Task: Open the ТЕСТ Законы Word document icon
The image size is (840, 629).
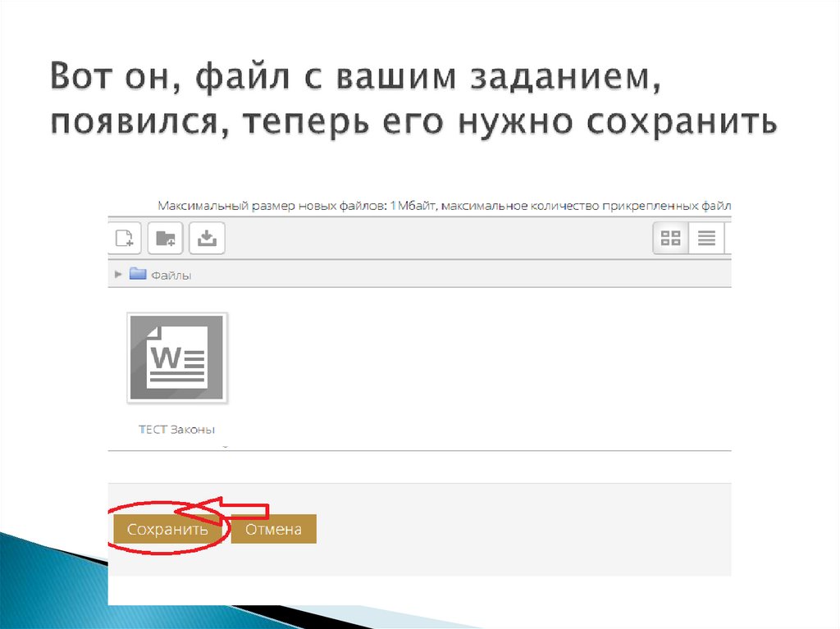Action: pyautogui.click(x=177, y=358)
